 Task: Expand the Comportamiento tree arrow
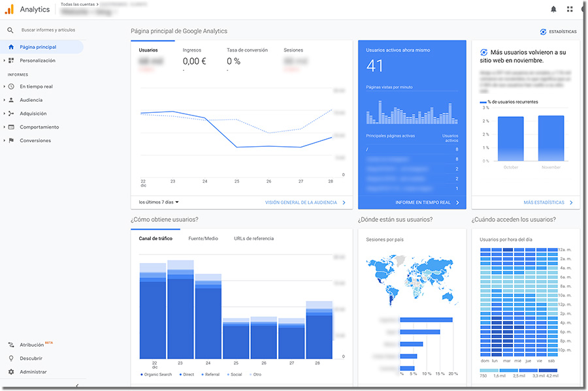point(4,127)
